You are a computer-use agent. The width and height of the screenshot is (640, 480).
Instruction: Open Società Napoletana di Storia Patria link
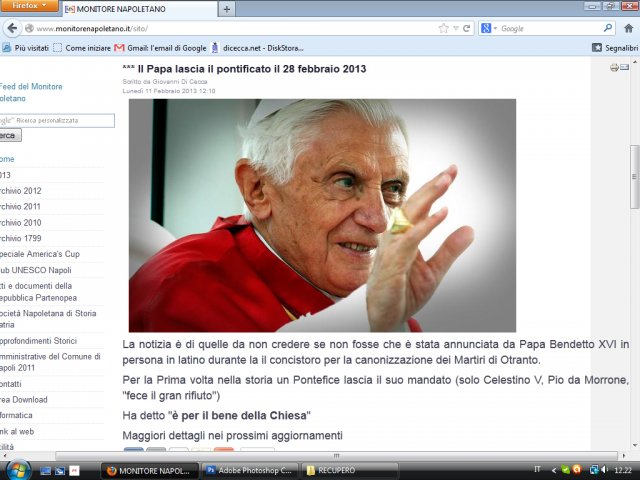click(x=48, y=319)
